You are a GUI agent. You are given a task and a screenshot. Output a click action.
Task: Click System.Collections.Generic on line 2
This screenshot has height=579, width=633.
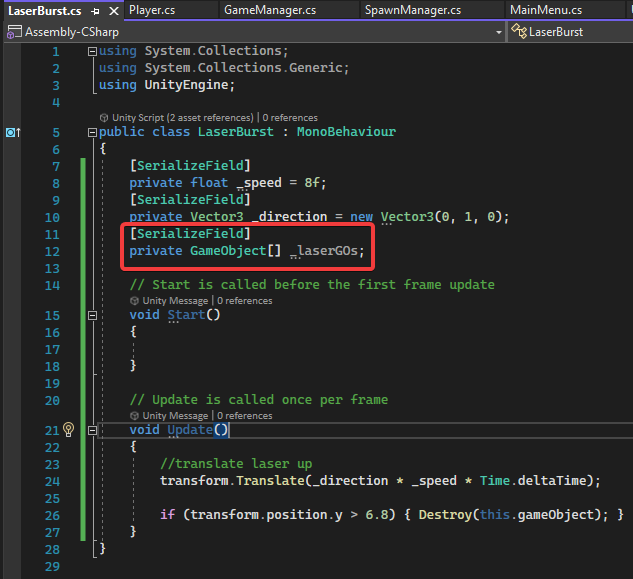(x=243, y=68)
